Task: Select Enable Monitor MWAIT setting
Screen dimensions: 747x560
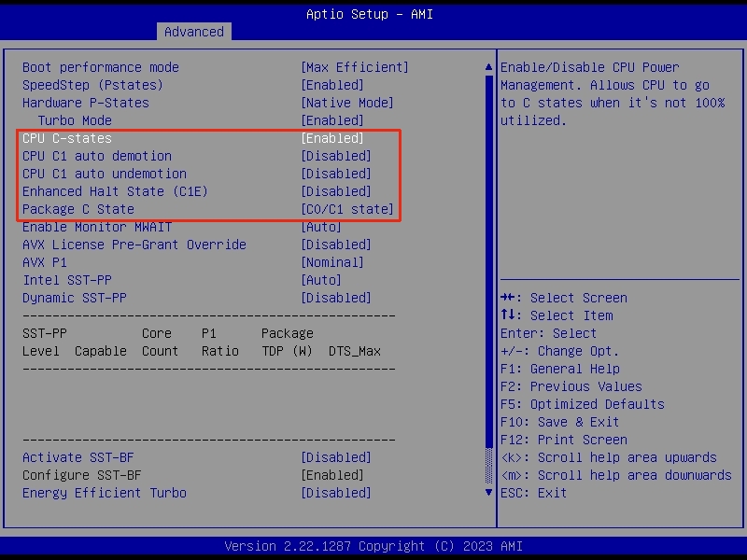Action: 97,227
